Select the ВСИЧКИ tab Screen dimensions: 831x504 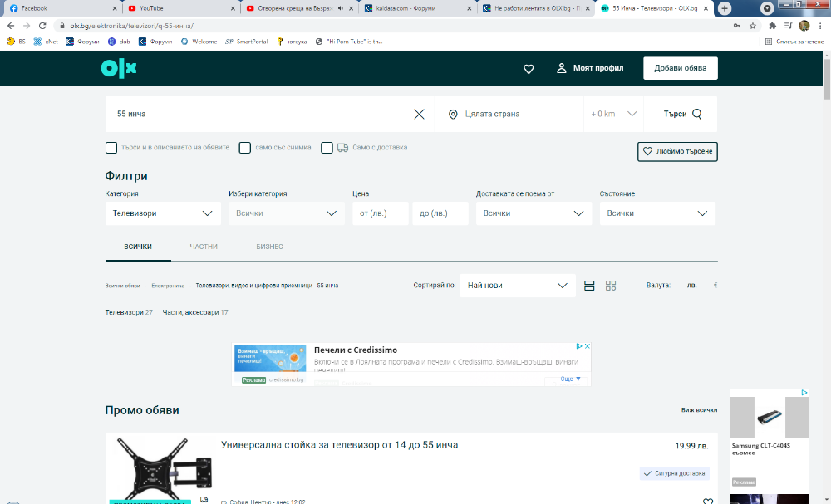pos(138,247)
